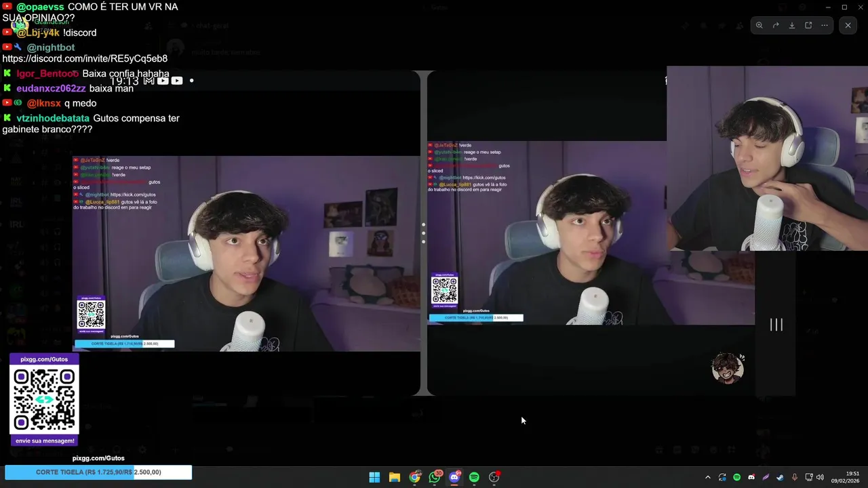The image size is (868, 488).
Task: Zoom into the image with the magnifier icon
Action: [759, 25]
